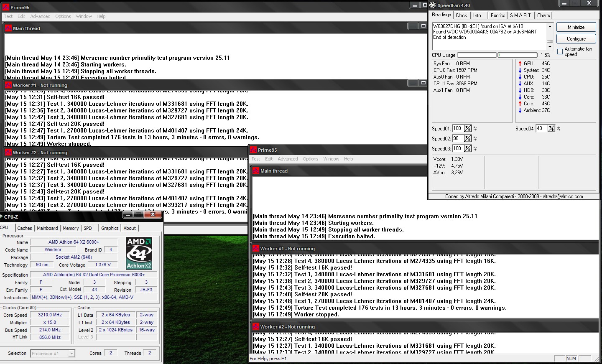
Task: Click the Worker #2 icon in front Prime95
Action: click(255, 326)
